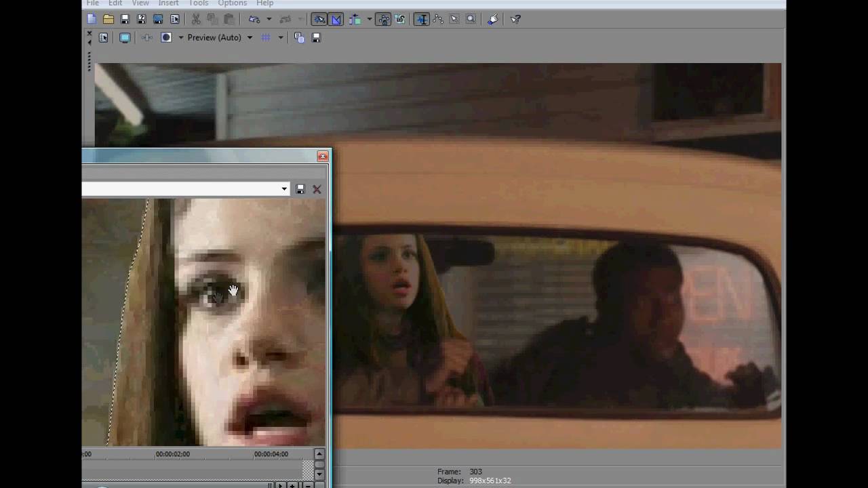
Task: Select the Selection Edit tool
Action: pyautogui.click(x=454, y=19)
